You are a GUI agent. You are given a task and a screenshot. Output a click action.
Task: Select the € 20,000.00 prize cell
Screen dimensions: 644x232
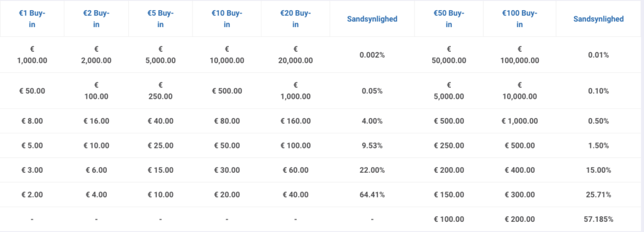point(296,55)
